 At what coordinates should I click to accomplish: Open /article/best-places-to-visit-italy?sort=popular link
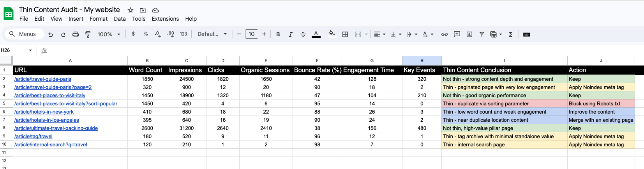[x=66, y=103]
